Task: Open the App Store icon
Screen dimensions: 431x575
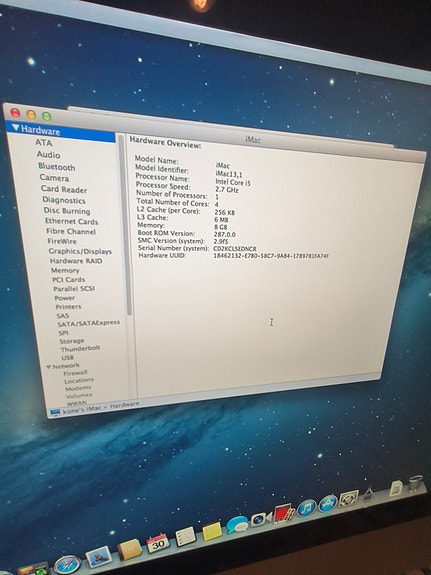Action: (x=328, y=503)
